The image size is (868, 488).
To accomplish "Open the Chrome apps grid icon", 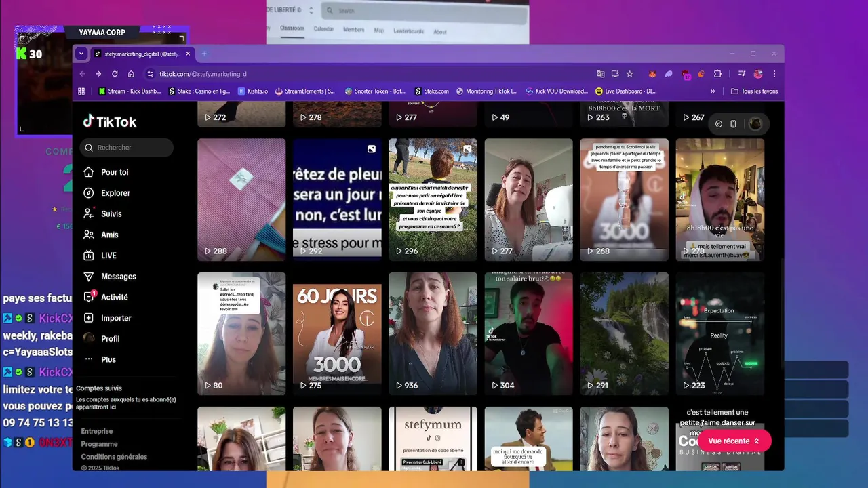I will click(81, 91).
